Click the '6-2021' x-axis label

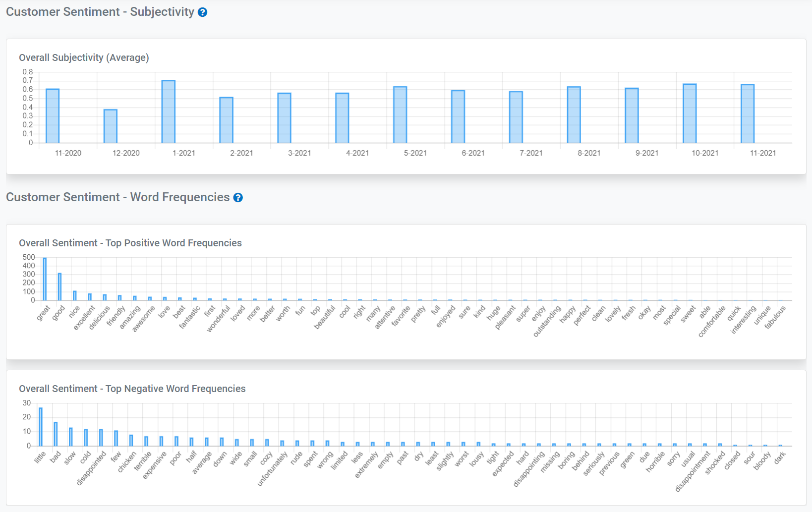coord(473,153)
